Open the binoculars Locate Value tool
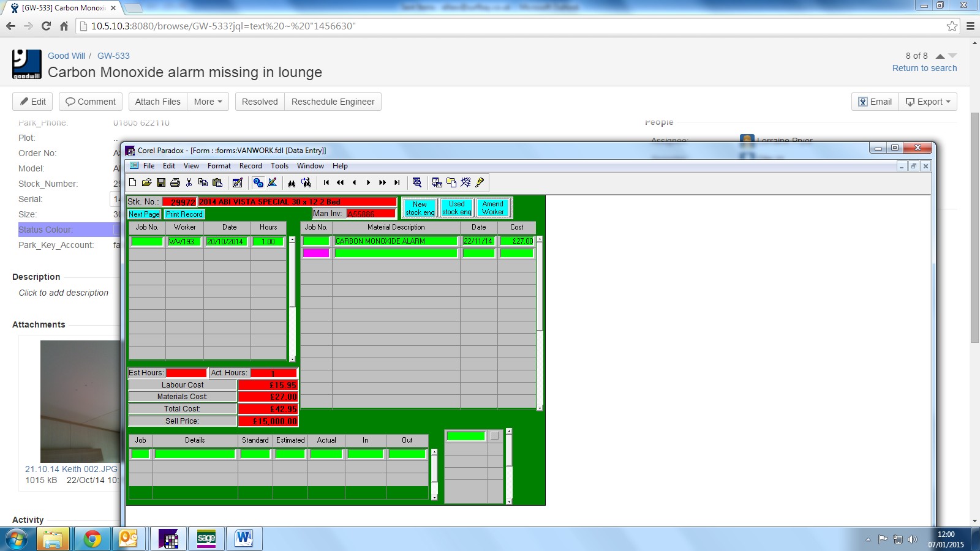 click(292, 182)
